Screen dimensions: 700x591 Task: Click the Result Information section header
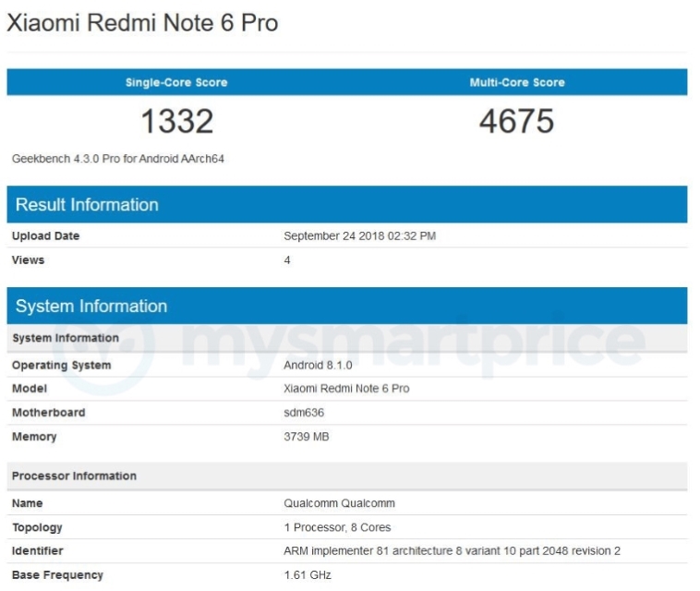[87, 205]
